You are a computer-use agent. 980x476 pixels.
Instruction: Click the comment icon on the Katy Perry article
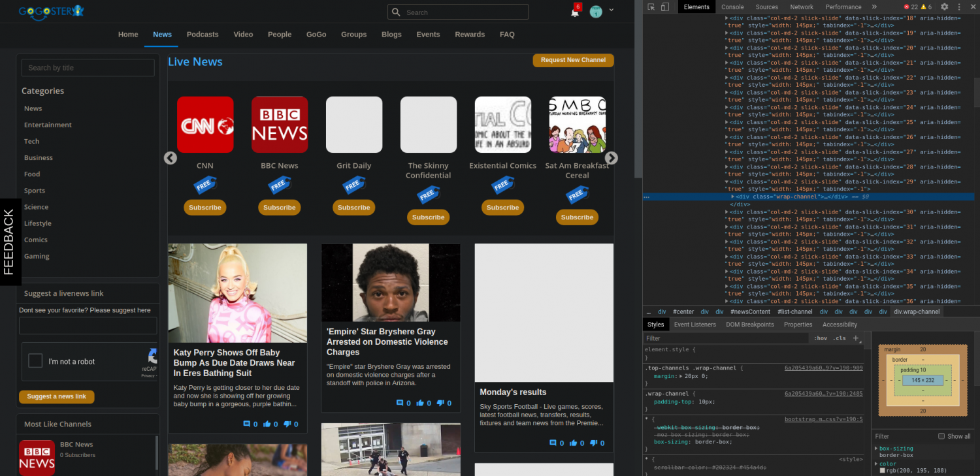click(247, 424)
